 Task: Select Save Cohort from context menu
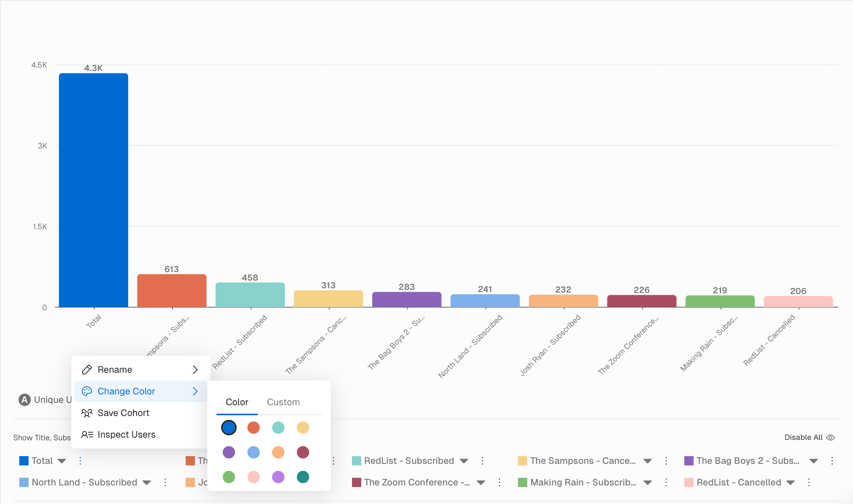(x=124, y=413)
